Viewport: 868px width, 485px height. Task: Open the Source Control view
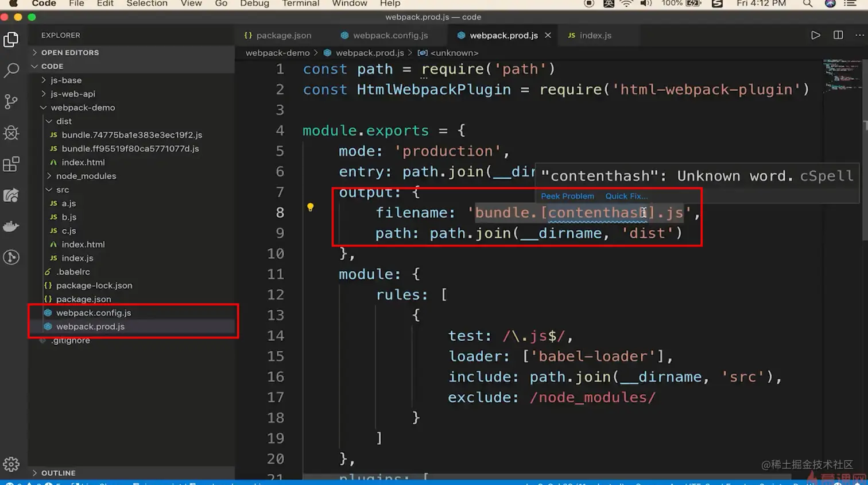tap(11, 102)
